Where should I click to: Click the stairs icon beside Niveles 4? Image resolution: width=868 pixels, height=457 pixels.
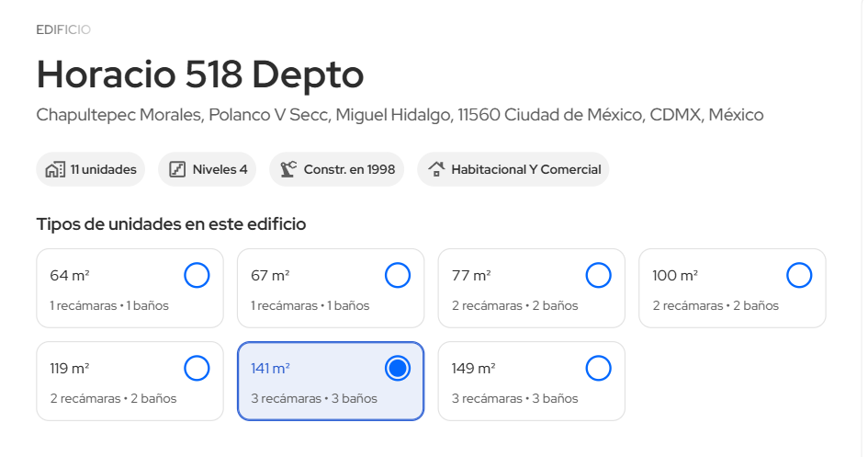[x=177, y=169]
